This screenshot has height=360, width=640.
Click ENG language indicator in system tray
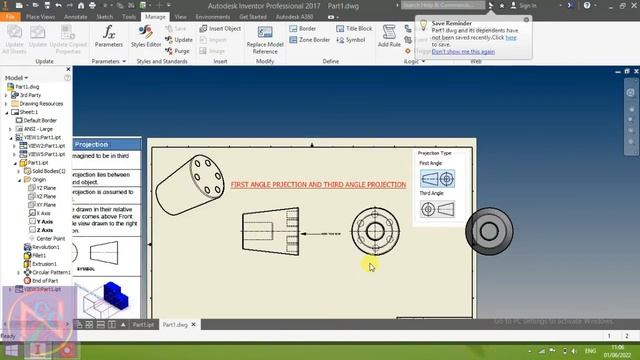click(x=590, y=351)
